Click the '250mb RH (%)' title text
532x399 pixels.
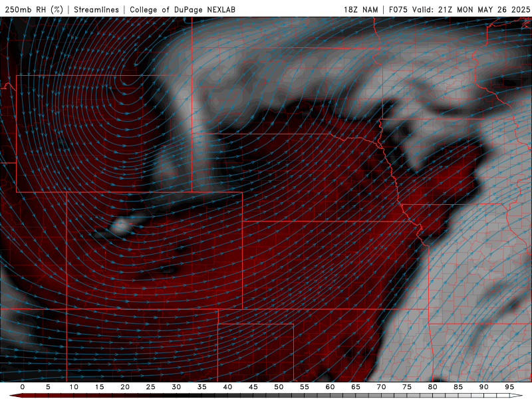[34, 9]
